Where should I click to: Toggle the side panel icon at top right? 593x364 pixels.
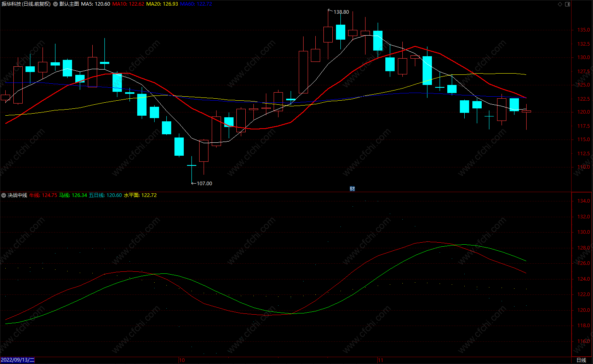coord(567,4)
